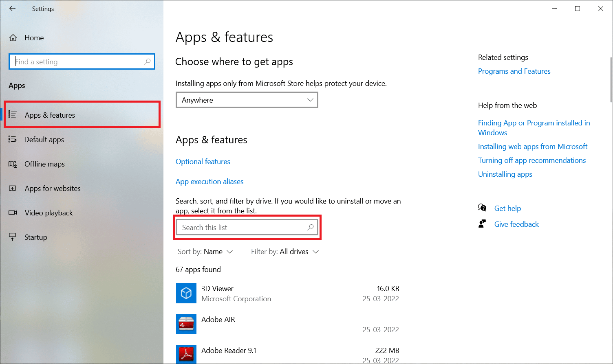Open the Filter by All drives dropdown
Screen dimensions: 613x364
point(285,252)
